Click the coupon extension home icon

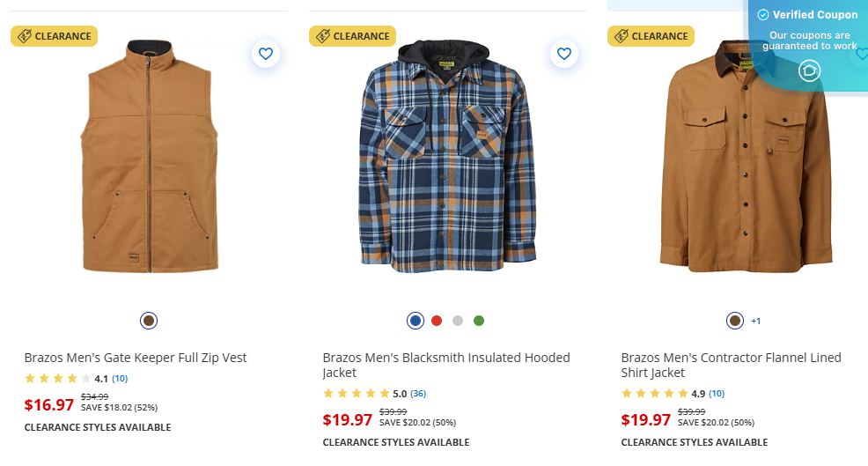click(809, 71)
